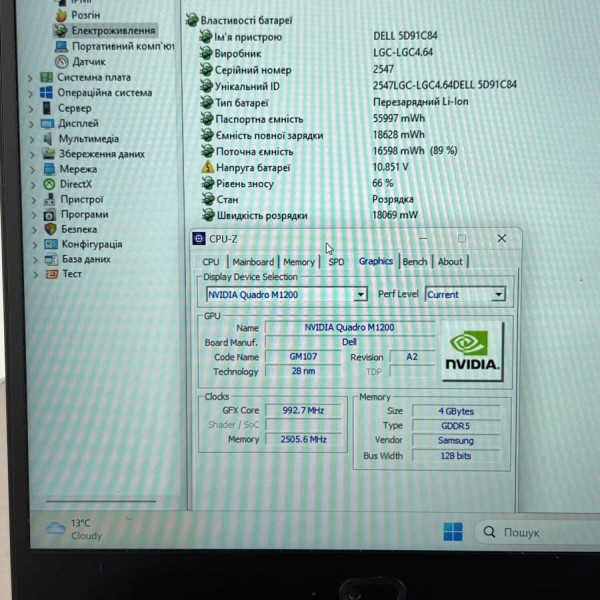This screenshot has width=600, height=600.
Task: Open the Bench tab
Action: click(415, 262)
